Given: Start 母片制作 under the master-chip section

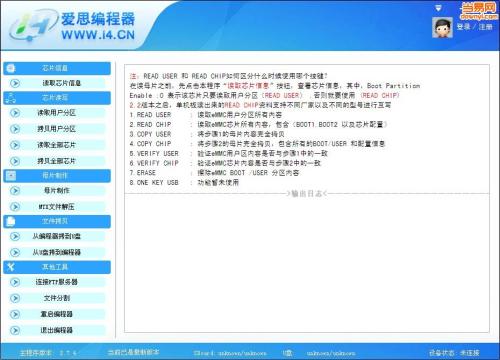Looking at the screenshot, I should (x=57, y=191).
